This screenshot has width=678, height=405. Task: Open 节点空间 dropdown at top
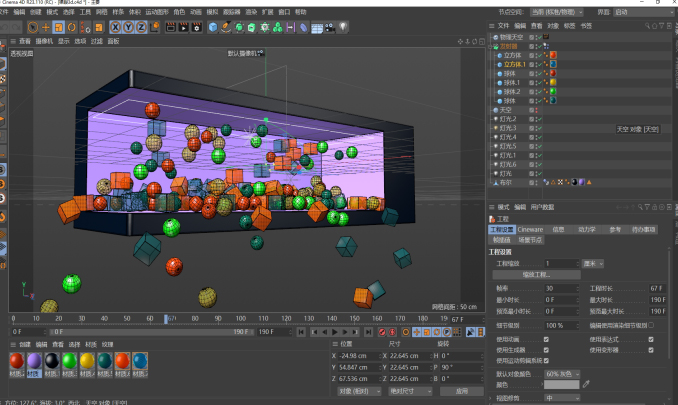[x=557, y=12]
